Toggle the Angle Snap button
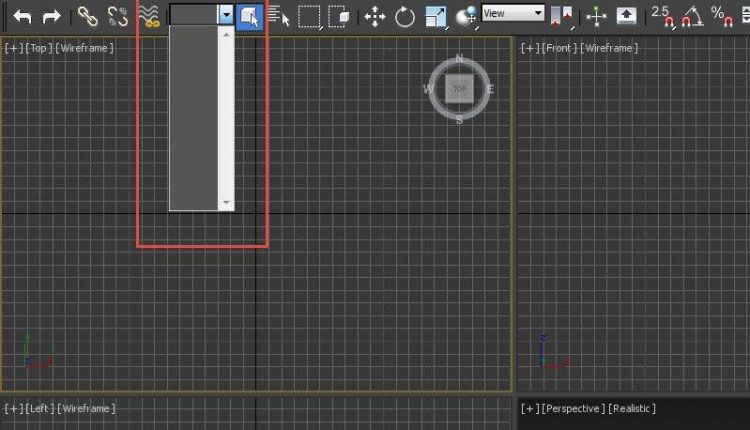The height and width of the screenshot is (430, 750). [x=692, y=16]
